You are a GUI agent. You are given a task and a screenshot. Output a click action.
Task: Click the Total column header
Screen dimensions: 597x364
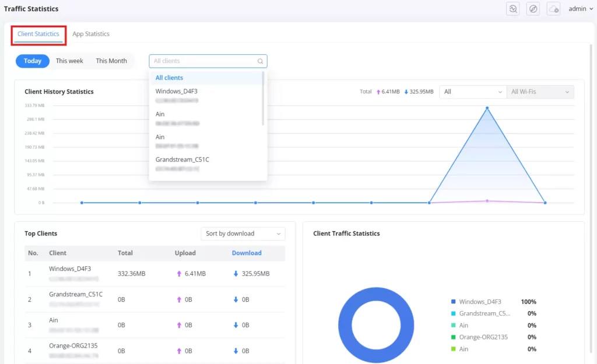(x=125, y=253)
